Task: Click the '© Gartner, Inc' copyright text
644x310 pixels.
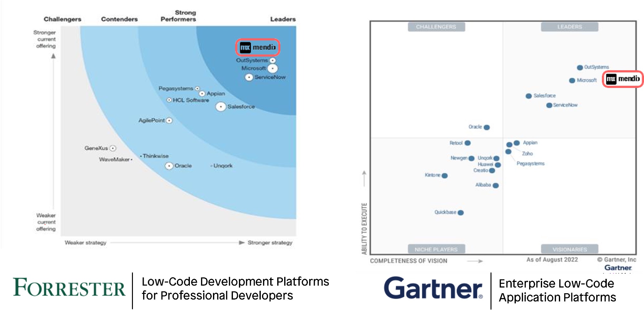Action: pyautogui.click(x=616, y=260)
